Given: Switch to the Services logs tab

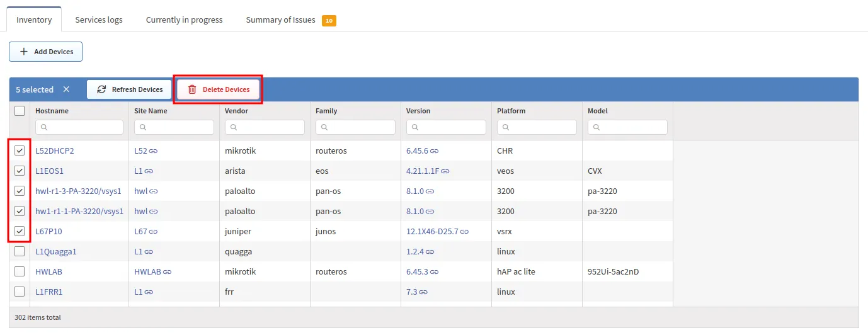Looking at the screenshot, I should [99, 20].
